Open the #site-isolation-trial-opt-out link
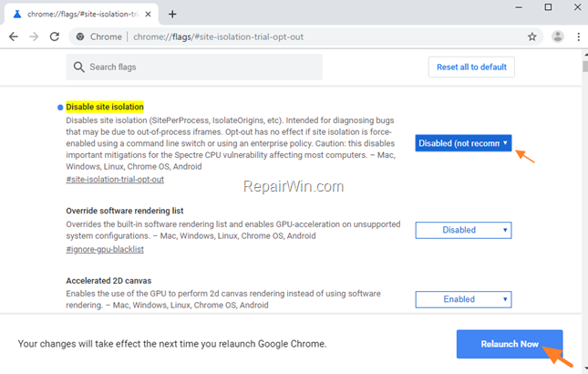The height and width of the screenshot is (374, 588). [x=115, y=180]
